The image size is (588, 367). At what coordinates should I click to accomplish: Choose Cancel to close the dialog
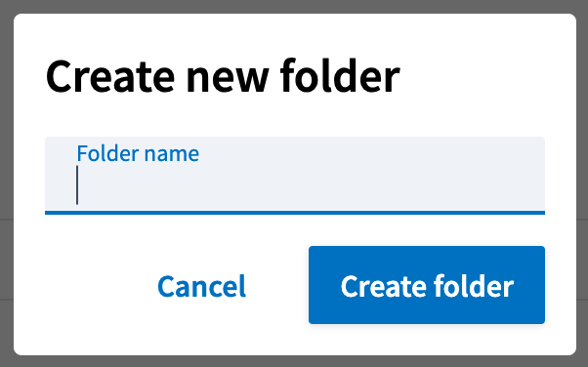click(x=201, y=286)
